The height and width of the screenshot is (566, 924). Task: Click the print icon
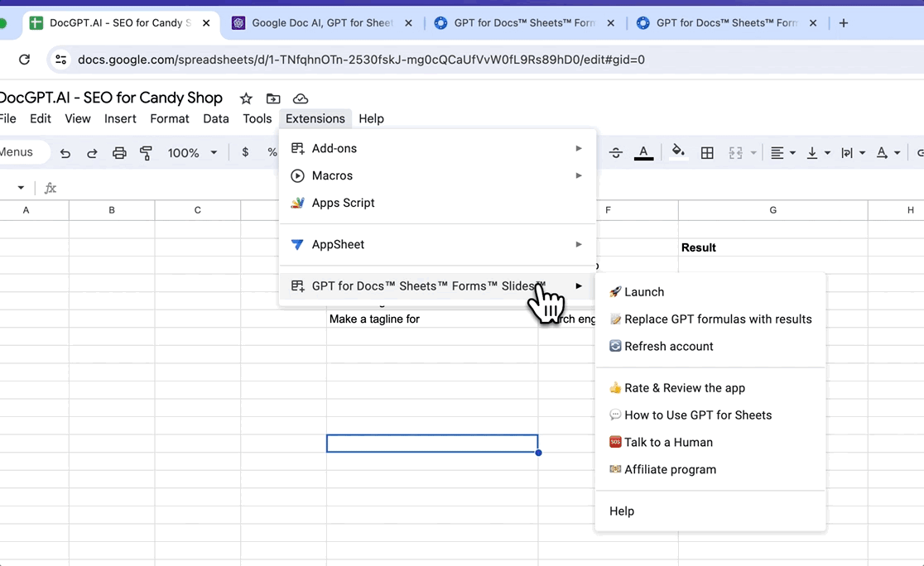click(119, 153)
